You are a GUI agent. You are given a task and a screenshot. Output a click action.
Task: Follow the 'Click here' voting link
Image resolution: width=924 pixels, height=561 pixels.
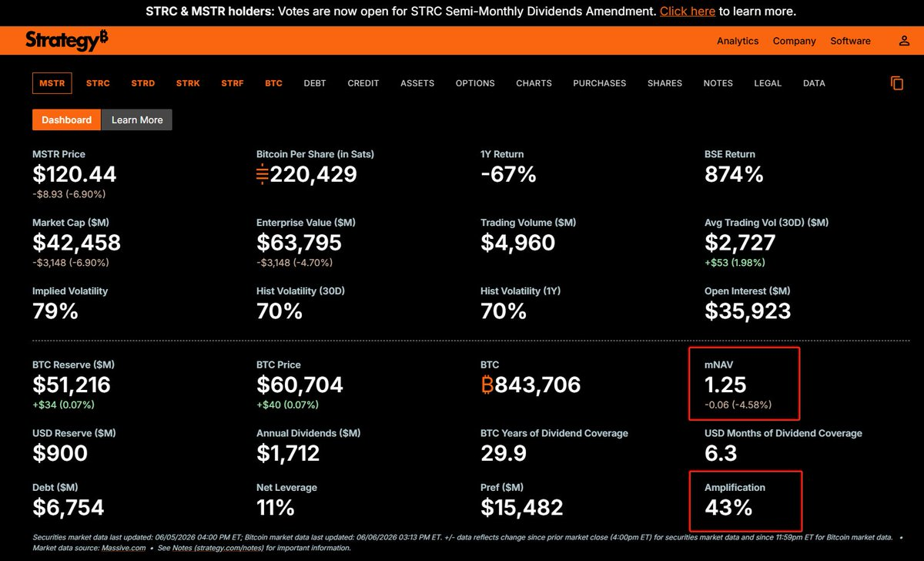[x=688, y=12]
